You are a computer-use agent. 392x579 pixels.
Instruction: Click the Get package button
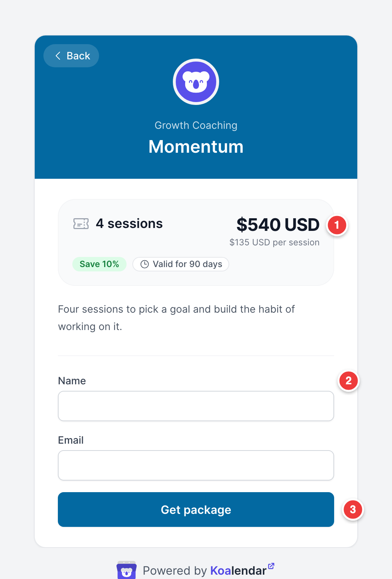click(196, 510)
